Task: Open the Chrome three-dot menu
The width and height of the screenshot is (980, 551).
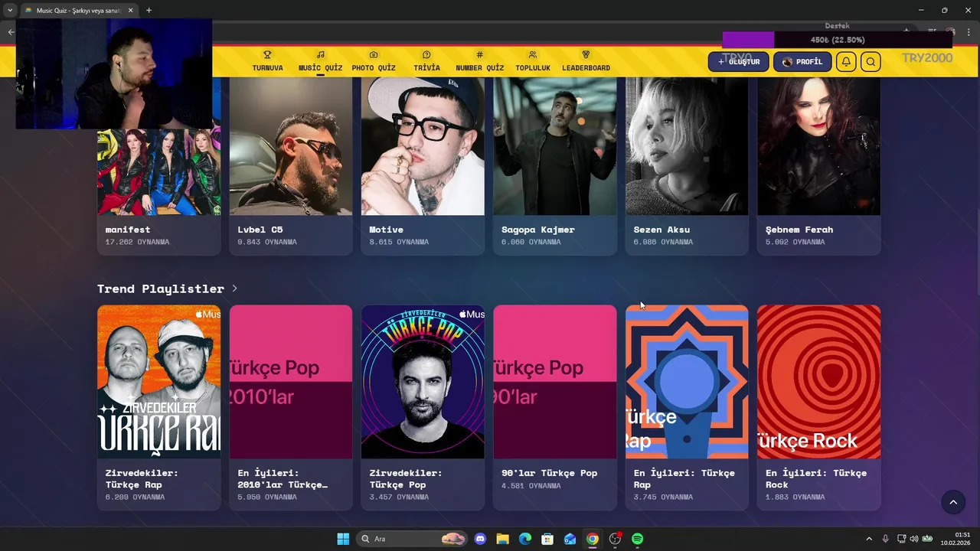Action: coord(969,32)
